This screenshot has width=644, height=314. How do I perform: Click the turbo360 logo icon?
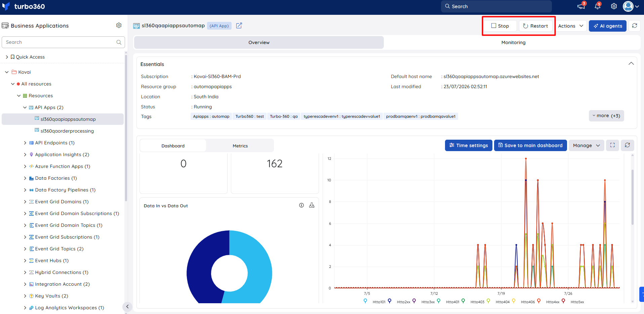click(x=6, y=6)
